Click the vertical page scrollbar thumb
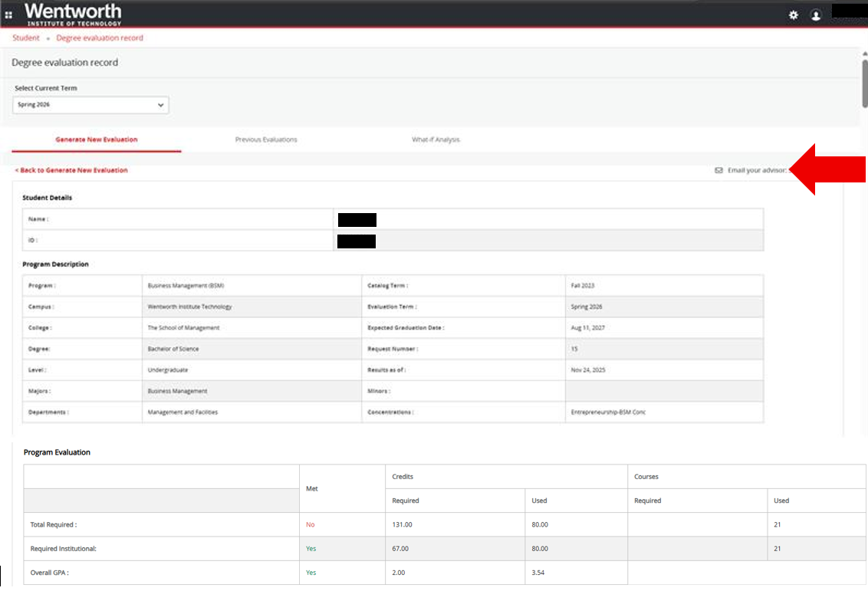 [x=864, y=84]
